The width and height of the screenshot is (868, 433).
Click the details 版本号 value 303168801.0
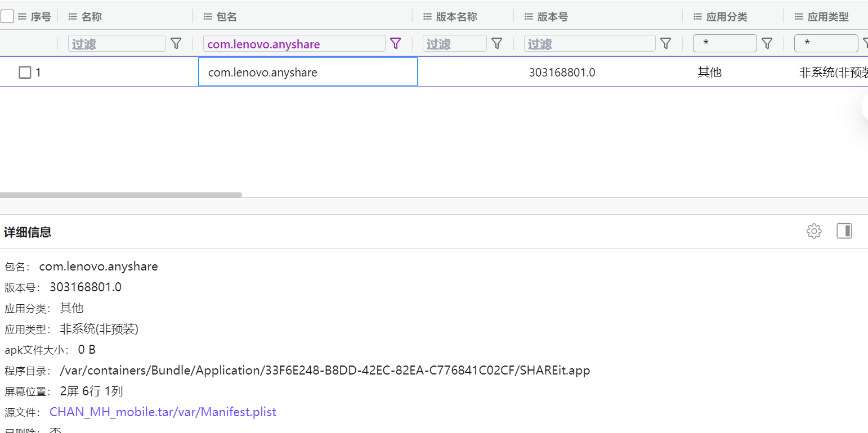pos(86,287)
